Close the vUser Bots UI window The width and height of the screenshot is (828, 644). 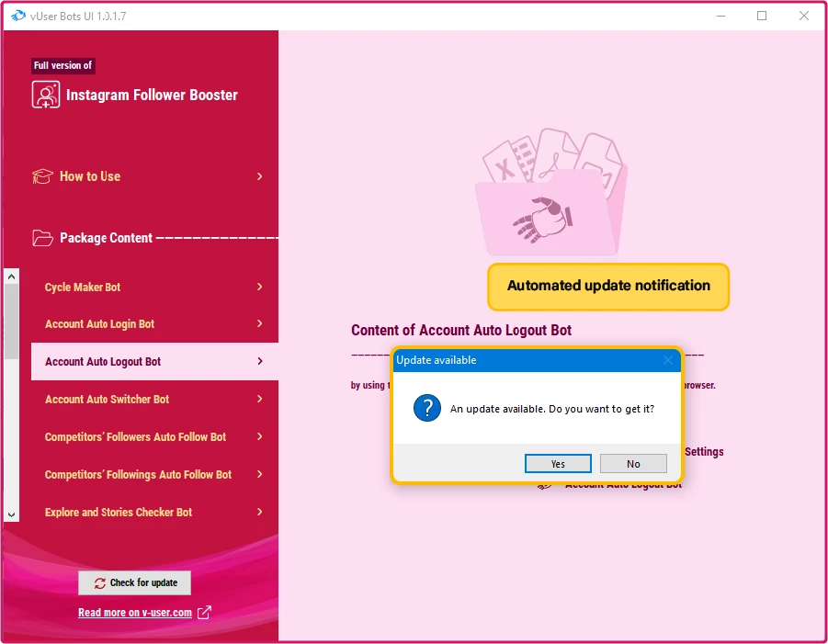(x=804, y=16)
